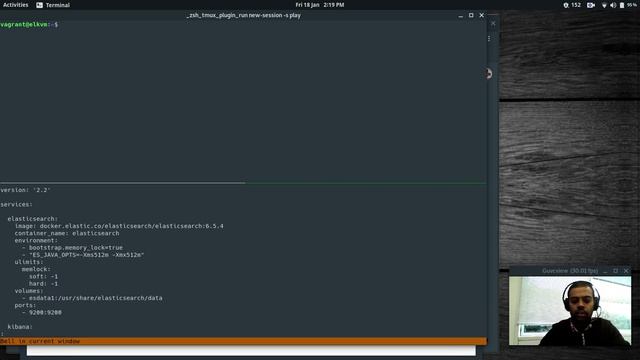
Task: Click the hard: -1 line
Action: click(x=43, y=284)
